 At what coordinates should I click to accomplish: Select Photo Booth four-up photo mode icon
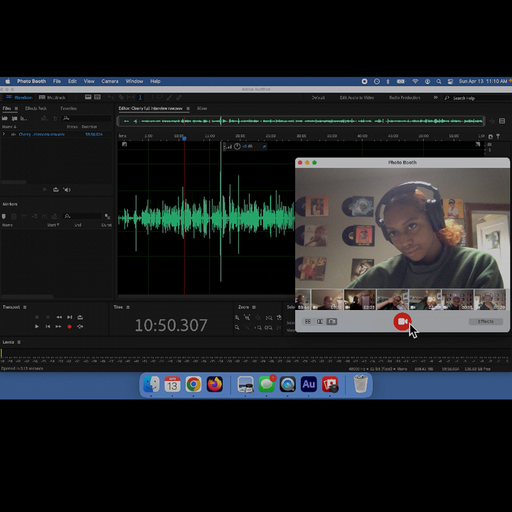(308, 322)
